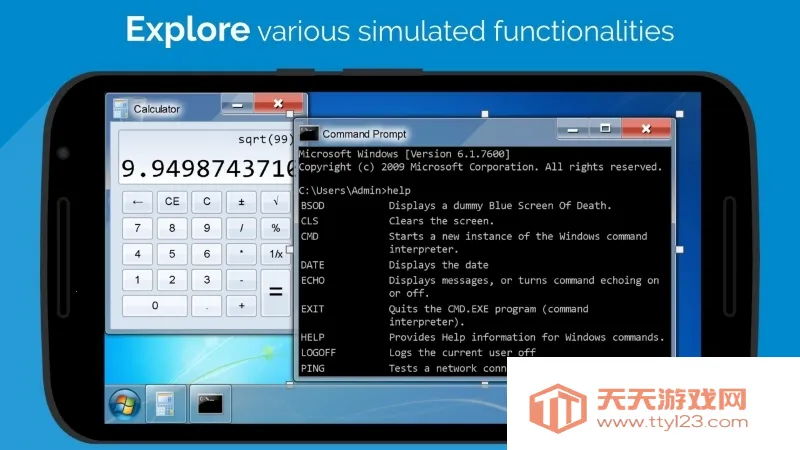Click the 9 calculator key
The height and width of the screenshot is (450, 800).
click(207, 228)
